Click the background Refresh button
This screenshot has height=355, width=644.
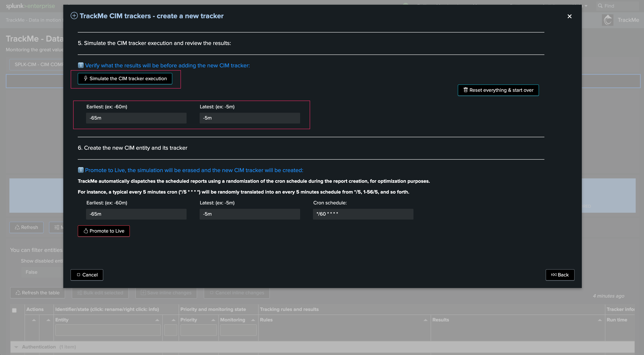coord(27,228)
